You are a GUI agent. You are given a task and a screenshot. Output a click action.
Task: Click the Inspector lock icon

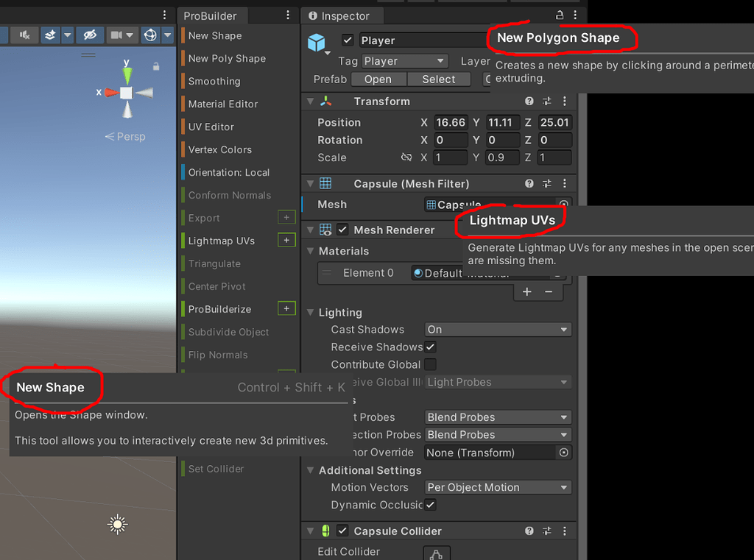[x=558, y=14]
